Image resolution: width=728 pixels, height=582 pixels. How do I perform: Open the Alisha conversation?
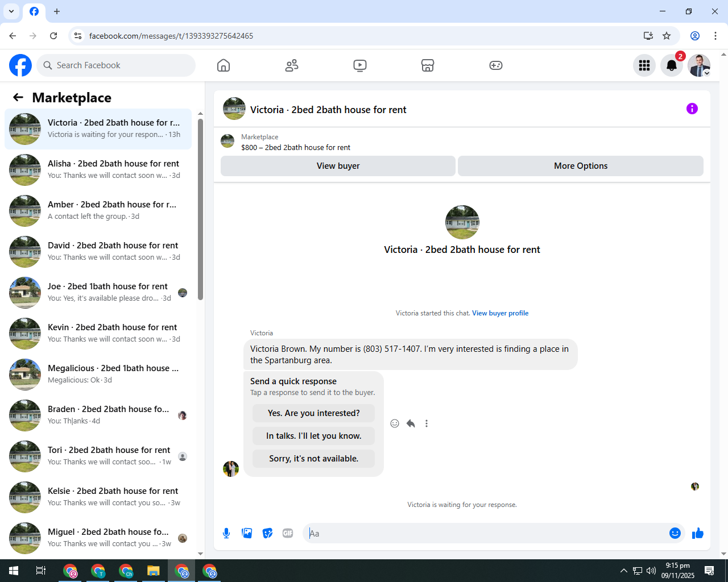[x=98, y=170]
